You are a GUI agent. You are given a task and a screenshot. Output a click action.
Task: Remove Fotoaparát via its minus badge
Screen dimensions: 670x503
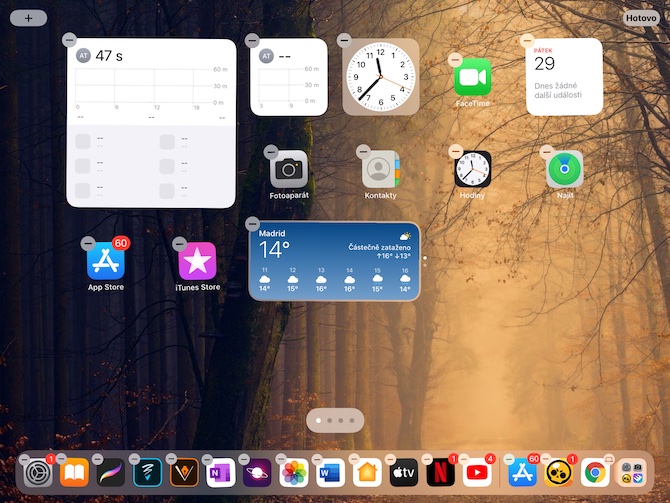click(271, 152)
